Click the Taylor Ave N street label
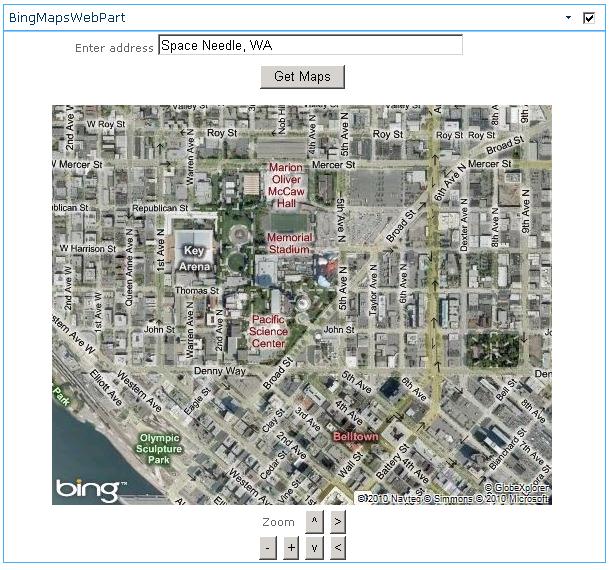Viewport: 611px width, 570px height. point(373,290)
